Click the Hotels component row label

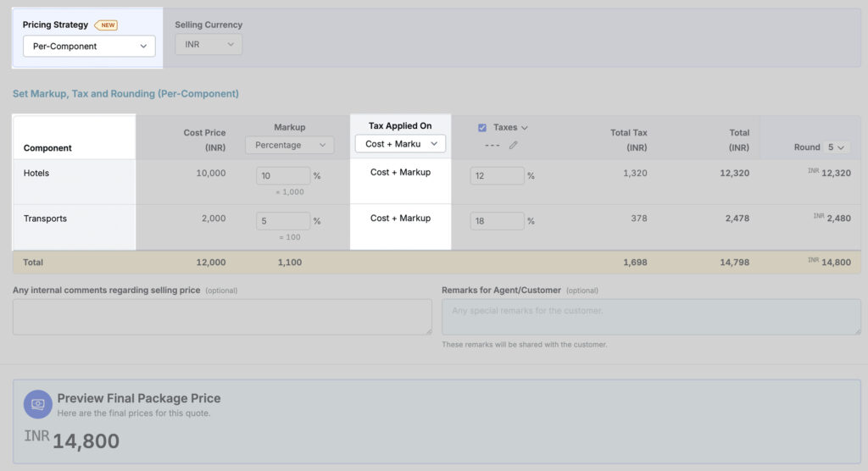(x=36, y=173)
